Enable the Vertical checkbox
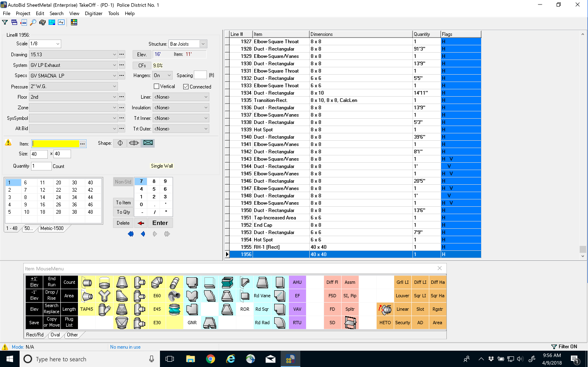 tap(156, 86)
